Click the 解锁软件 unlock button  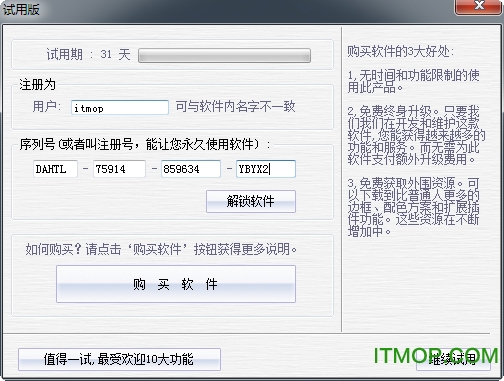click(251, 201)
